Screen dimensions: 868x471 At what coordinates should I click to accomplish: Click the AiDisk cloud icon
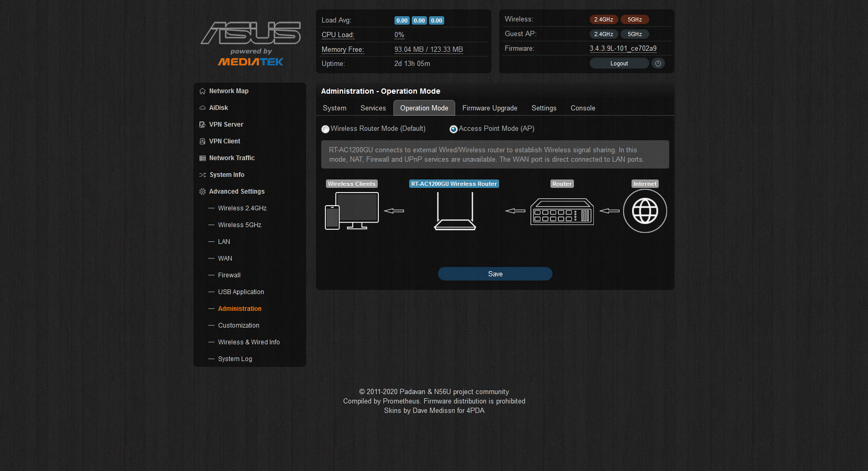coord(202,108)
